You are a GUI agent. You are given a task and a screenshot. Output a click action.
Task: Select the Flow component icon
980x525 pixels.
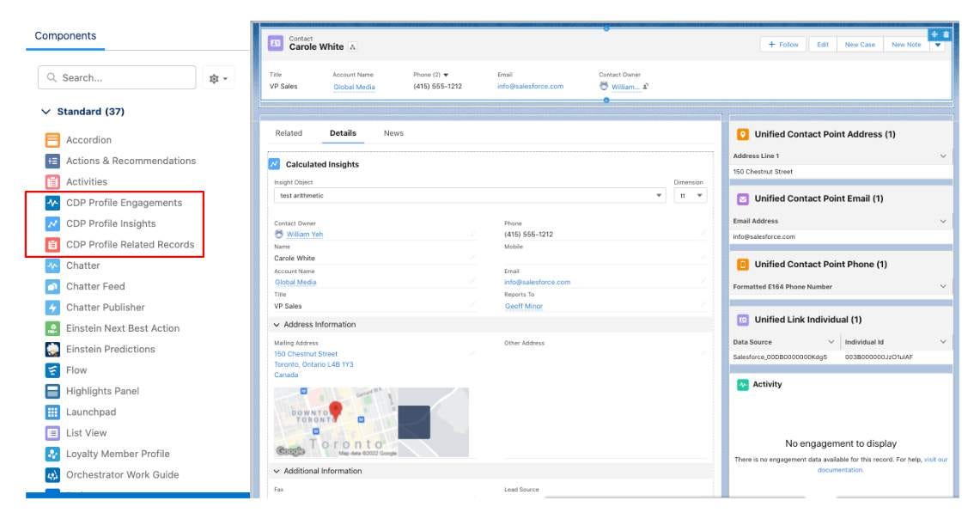point(52,369)
